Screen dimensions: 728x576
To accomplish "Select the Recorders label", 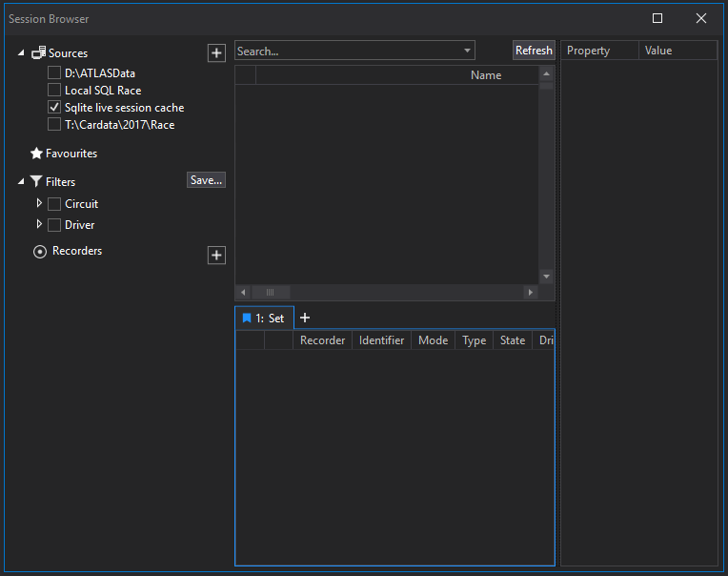I will 77,251.
